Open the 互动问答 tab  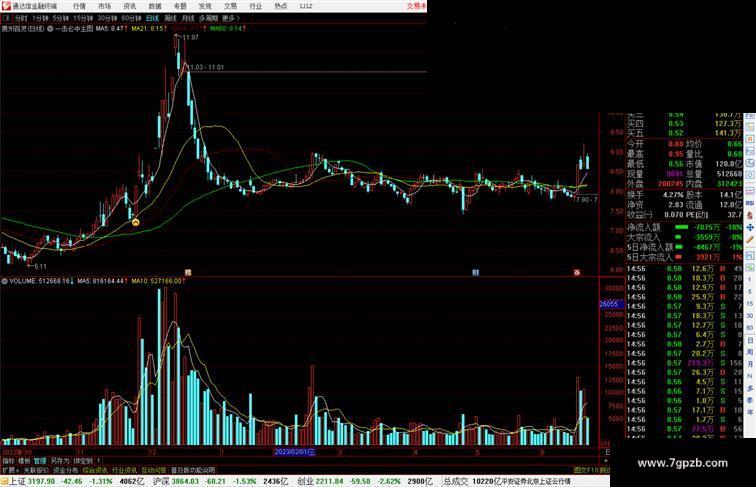click(x=154, y=470)
